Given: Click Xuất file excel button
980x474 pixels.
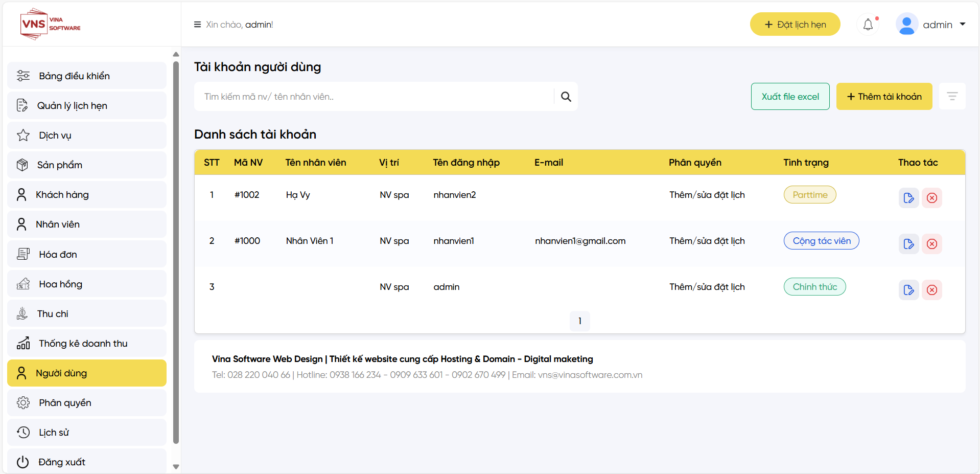Looking at the screenshot, I should point(790,96).
